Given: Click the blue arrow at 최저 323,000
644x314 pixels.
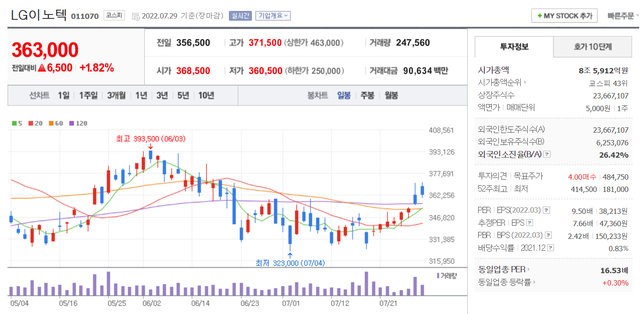Looking at the screenshot, I should [290, 255].
